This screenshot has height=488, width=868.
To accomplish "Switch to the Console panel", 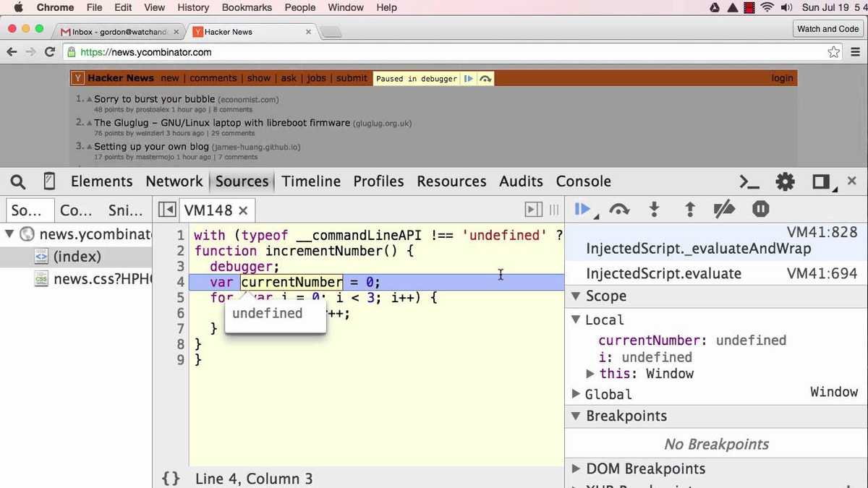I will click(x=583, y=181).
